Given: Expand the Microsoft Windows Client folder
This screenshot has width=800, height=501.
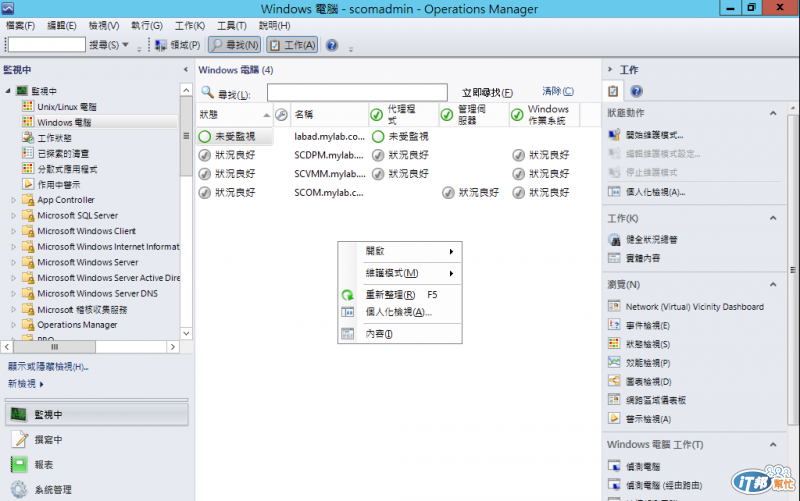Looking at the screenshot, I should 14,231.
